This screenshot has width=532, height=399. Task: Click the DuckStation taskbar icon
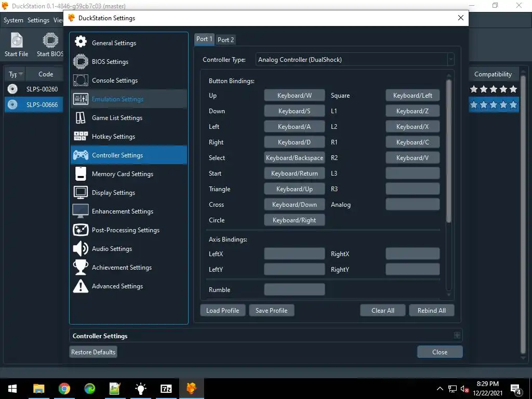[191, 389]
